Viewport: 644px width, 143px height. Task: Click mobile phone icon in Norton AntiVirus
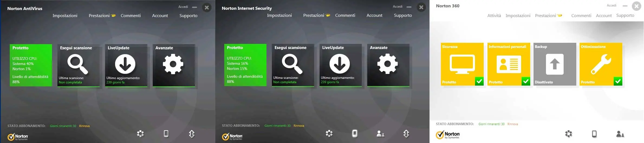click(x=166, y=134)
